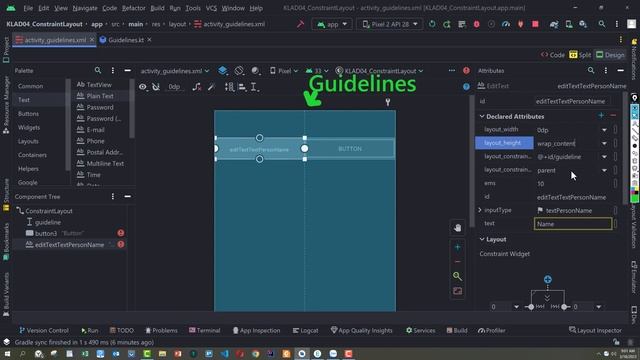Image resolution: width=640 pixels, height=360 pixels.
Task: Switch to Split view mode
Action: click(580, 55)
